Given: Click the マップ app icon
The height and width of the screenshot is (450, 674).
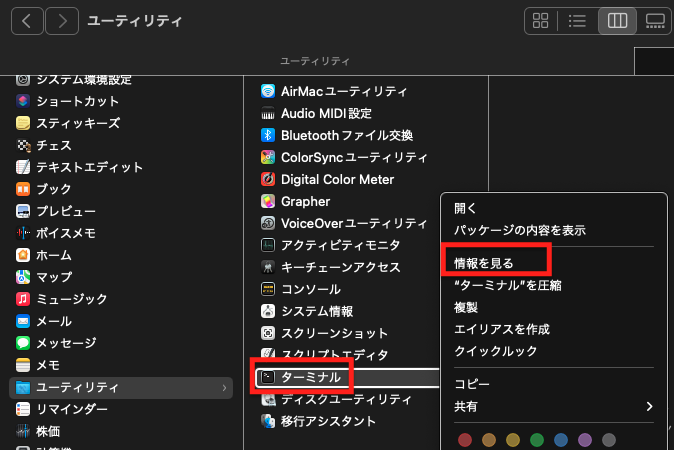Looking at the screenshot, I should click(x=23, y=277).
